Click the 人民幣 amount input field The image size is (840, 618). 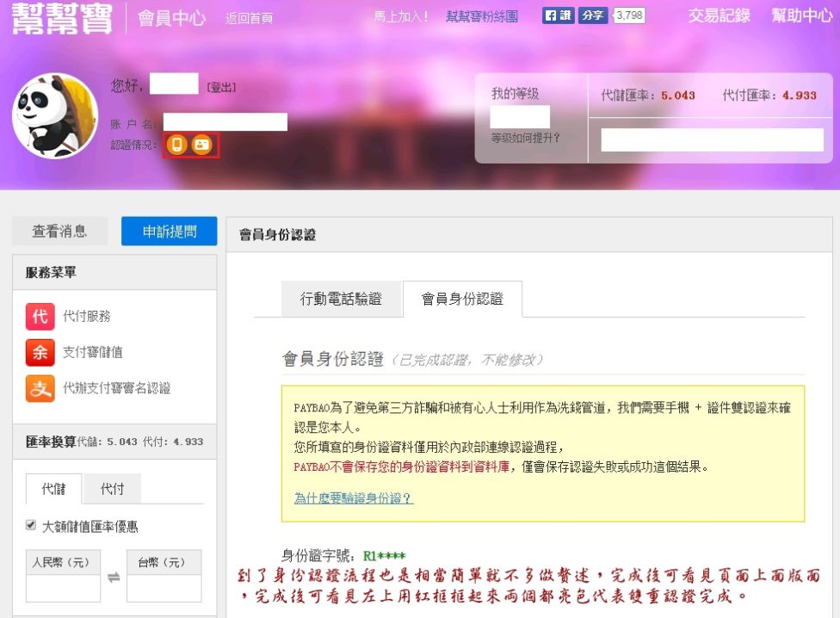click(x=63, y=589)
